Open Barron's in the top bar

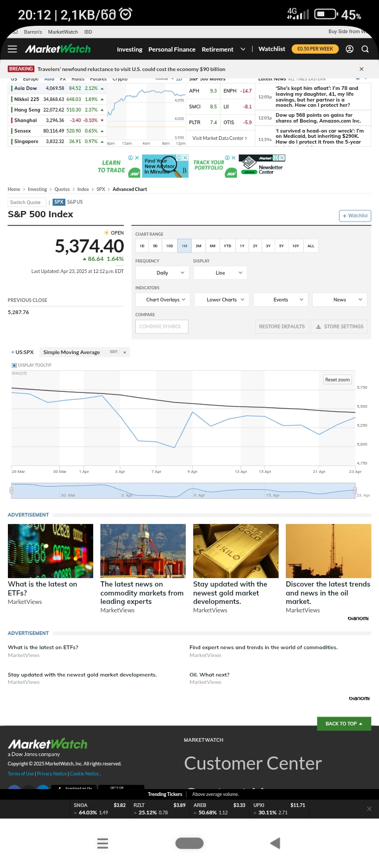[x=33, y=32]
